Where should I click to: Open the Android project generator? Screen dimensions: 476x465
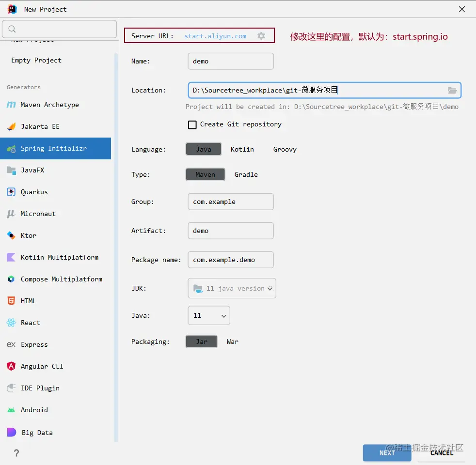34,410
